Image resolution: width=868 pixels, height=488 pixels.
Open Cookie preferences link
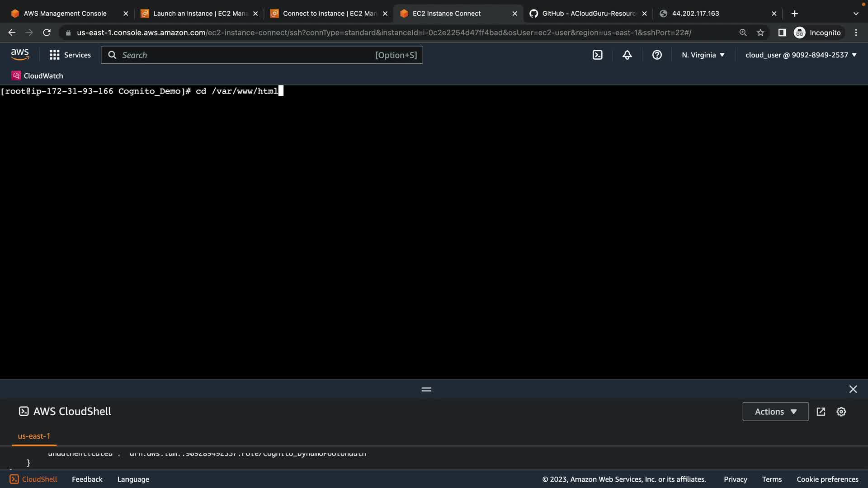pyautogui.click(x=827, y=479)
